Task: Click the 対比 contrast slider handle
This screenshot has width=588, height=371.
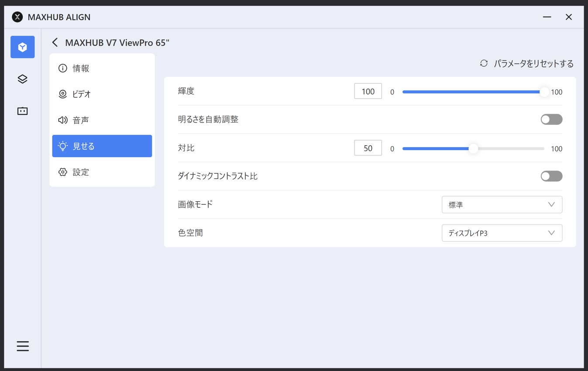Action: pyautogui.click(x=473, y=149)
